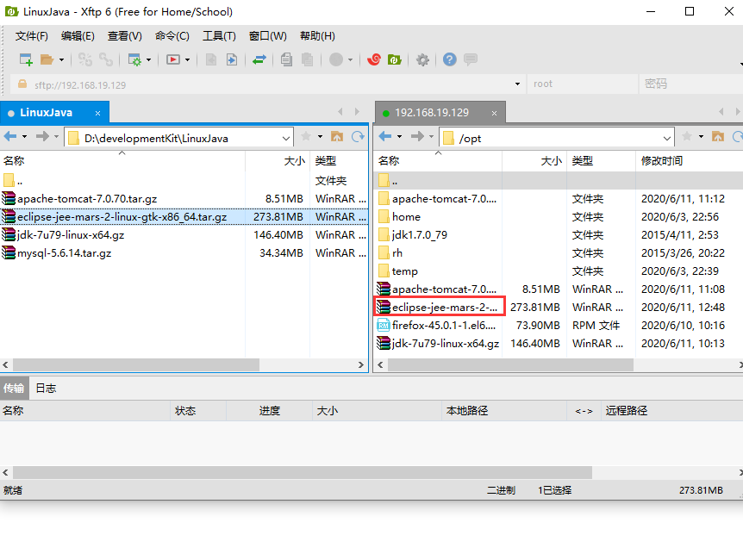The width and height of the screenshot is (743, 560).
Task: Click local pane home folder icon
Action: [337, 137]
